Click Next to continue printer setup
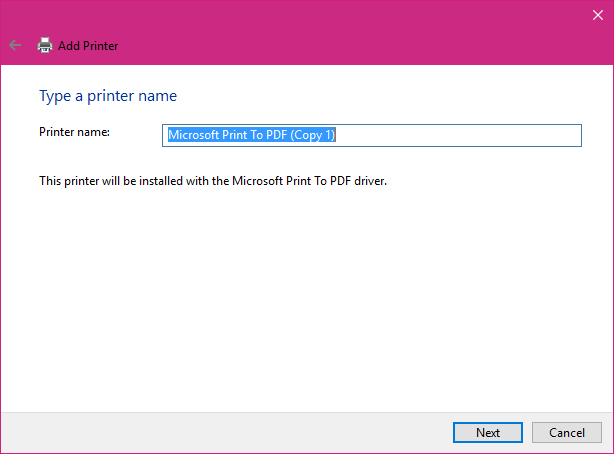The width and height of the screenshot is (614, 454). (488, 432)
